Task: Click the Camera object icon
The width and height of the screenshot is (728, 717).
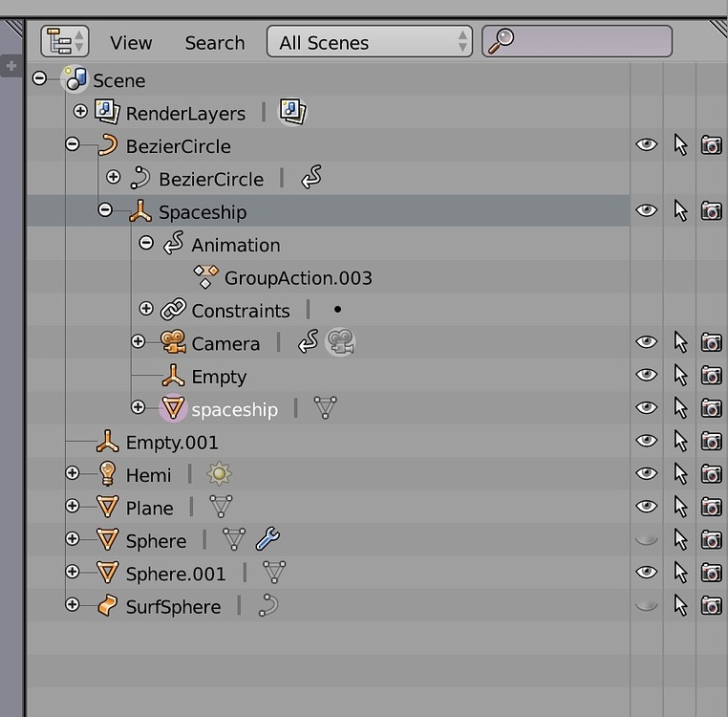Action: [x=173, y=342]
